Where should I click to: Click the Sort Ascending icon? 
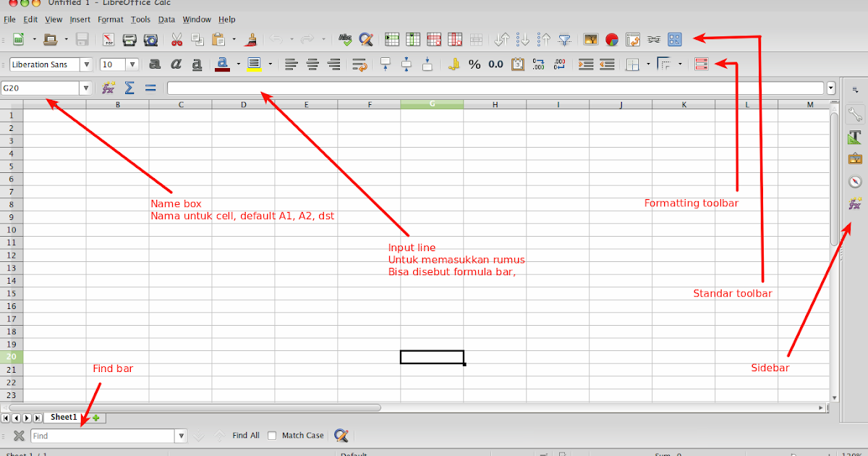[524, 40]
